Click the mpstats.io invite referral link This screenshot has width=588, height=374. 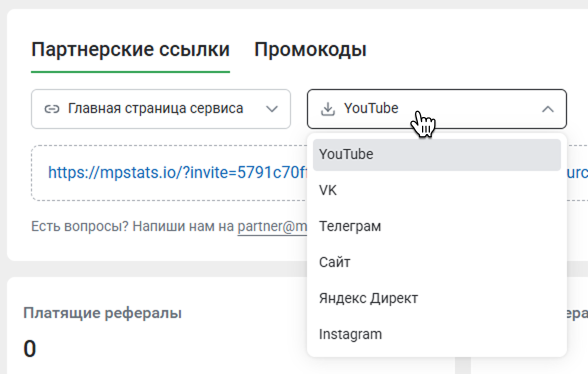tap(177, 173)
